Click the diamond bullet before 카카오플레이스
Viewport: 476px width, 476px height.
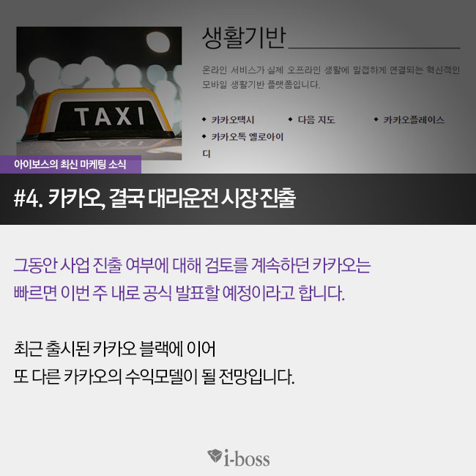(376, 119)
